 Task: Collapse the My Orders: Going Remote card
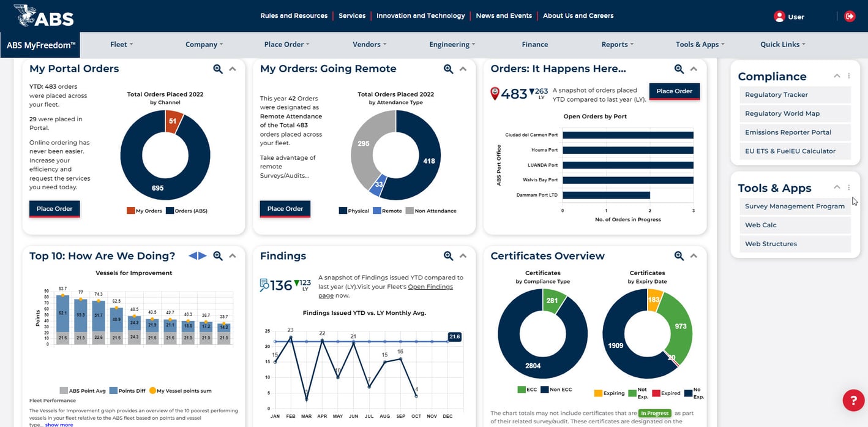[x=463, y=69]
